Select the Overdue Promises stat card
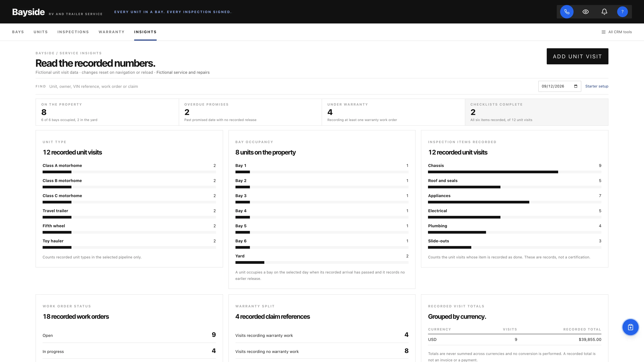Image resolution: width=644 pixels, height=362 pixels. pos(250,112)
